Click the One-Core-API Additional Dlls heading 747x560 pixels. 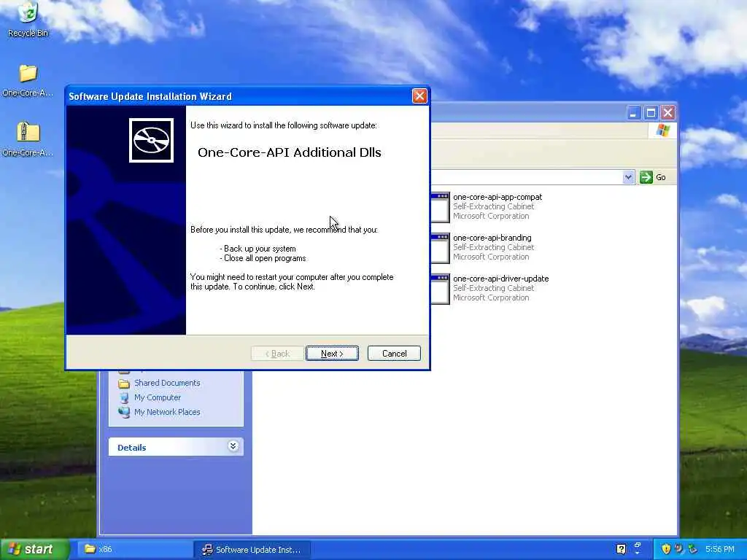[289, 152]
